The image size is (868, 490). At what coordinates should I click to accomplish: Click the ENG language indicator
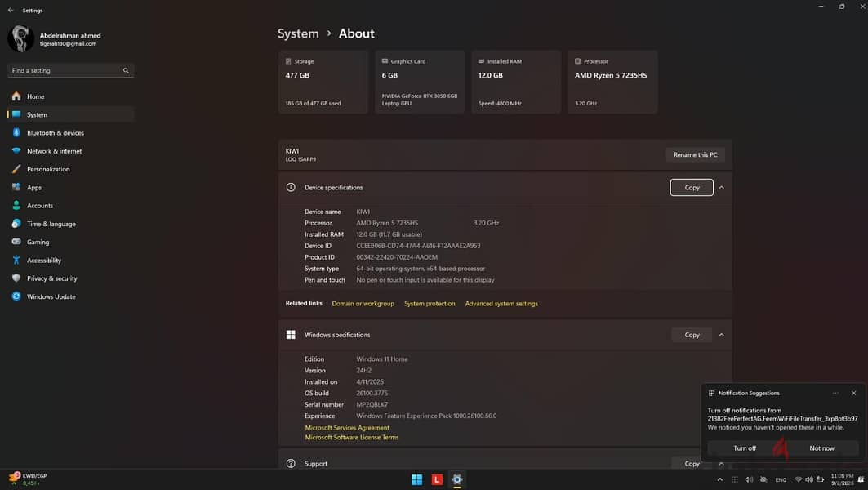tap(781, 480)
